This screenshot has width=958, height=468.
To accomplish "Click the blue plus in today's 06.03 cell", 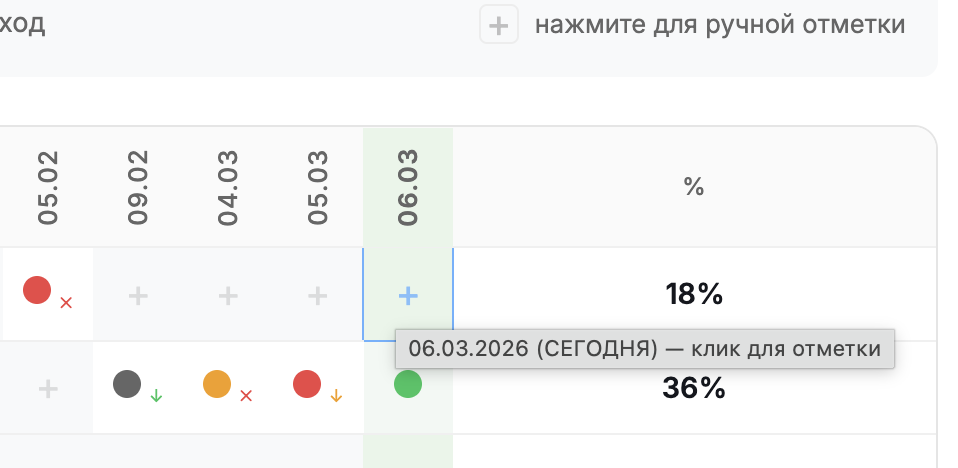I will 408,295.
